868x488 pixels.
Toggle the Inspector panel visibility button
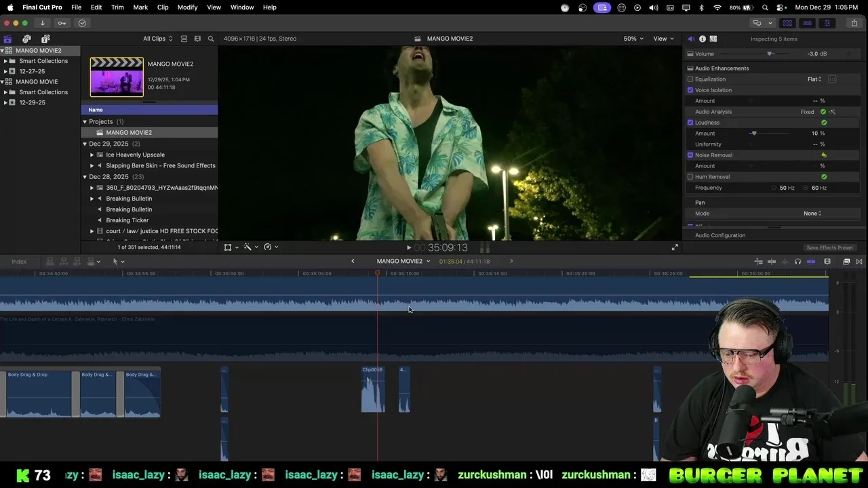(x=827, y=23)
